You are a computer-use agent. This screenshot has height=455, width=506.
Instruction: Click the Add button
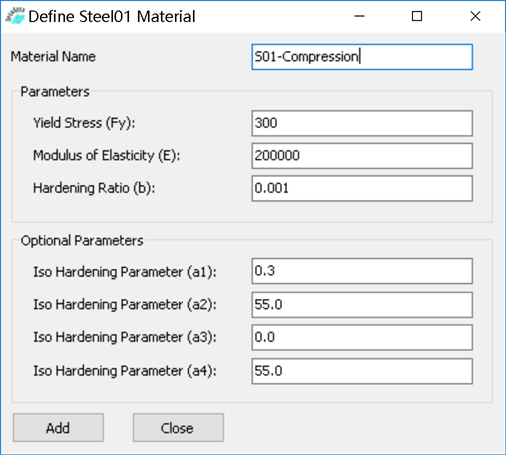(x=58, y=428)
